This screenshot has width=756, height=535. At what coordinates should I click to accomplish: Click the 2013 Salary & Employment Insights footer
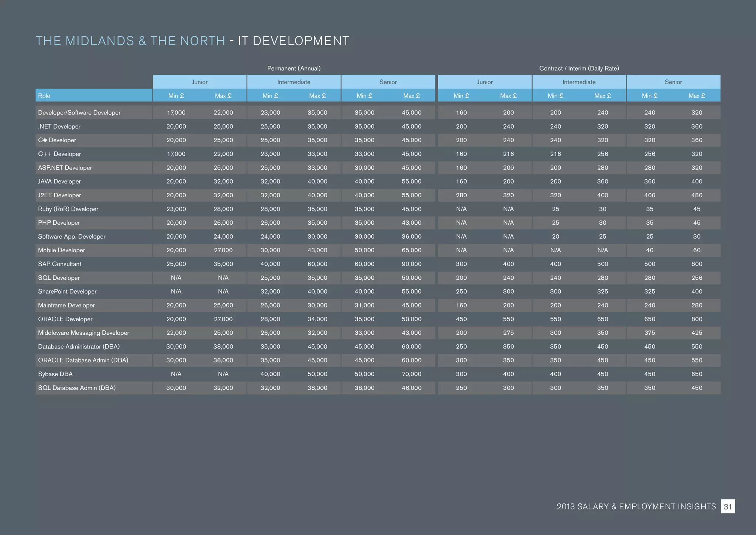pos(636,507)
